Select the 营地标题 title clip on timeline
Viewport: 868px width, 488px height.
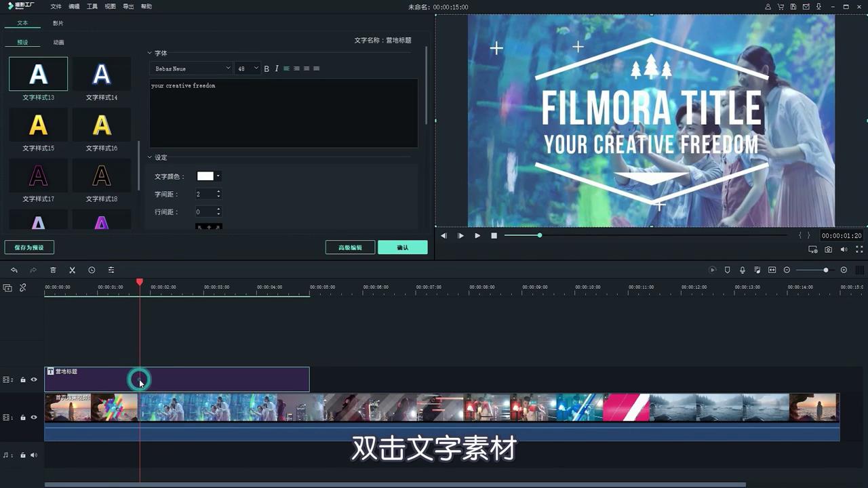177,380
